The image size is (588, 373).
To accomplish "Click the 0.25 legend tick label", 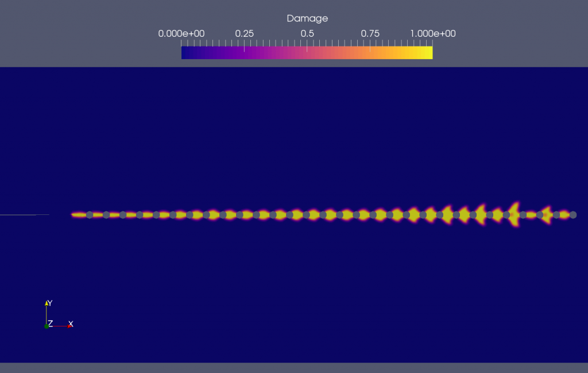I will pyautogui.click(x=245, y=34).
